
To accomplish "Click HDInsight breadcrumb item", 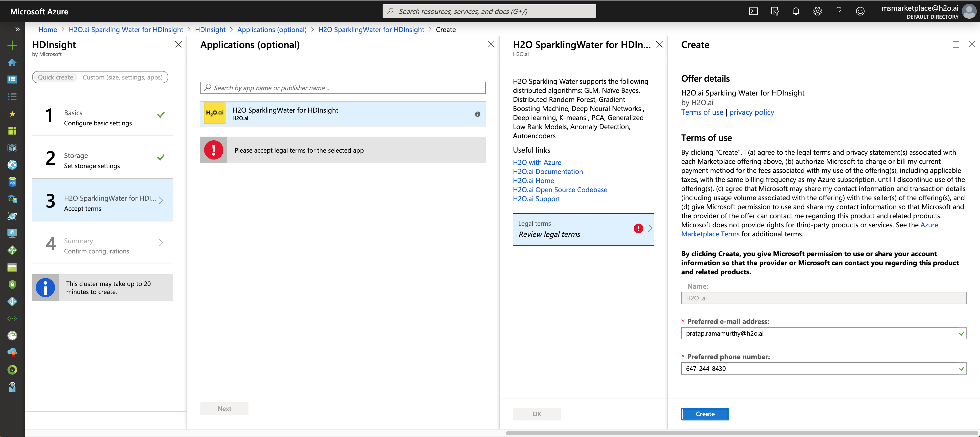I will click(x=210, y=30).
